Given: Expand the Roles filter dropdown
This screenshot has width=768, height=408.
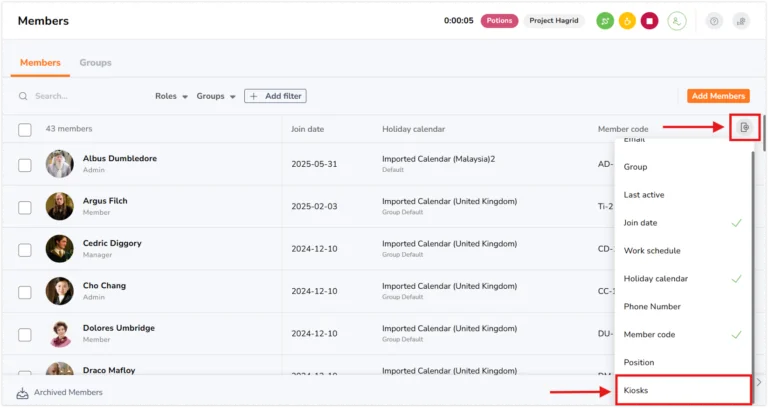Looking at the screenshot, I should tap(171, 96).
